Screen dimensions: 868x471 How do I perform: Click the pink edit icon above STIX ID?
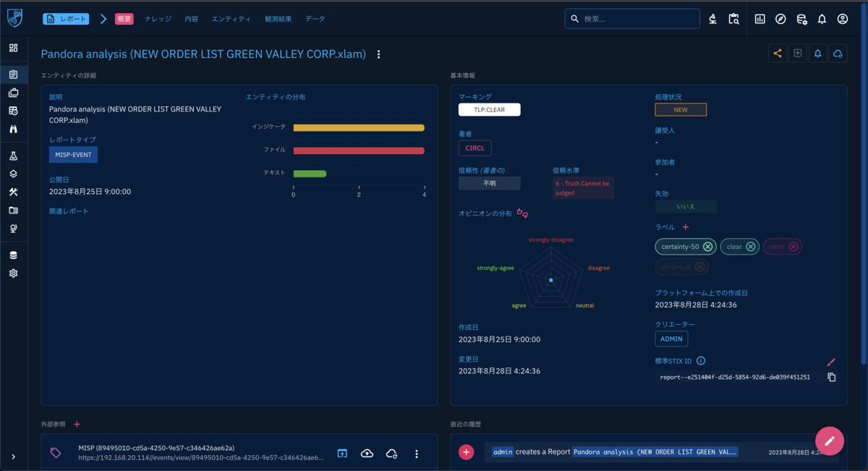tap(831, 362)
